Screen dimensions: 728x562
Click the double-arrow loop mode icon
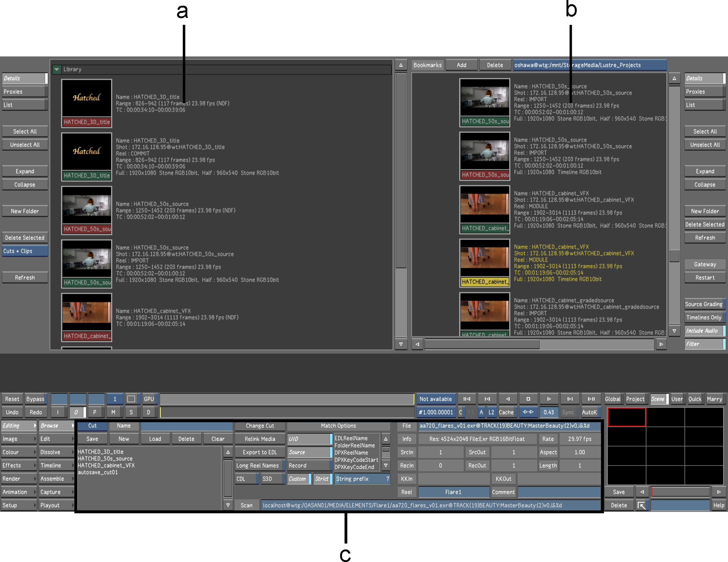[x=528, y=412]
